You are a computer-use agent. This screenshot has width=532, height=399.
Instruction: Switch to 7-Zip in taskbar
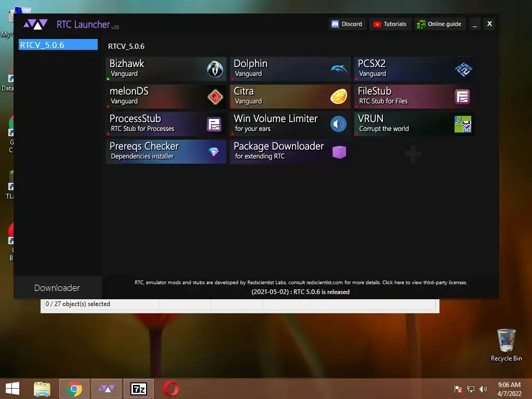pos(139,389)
